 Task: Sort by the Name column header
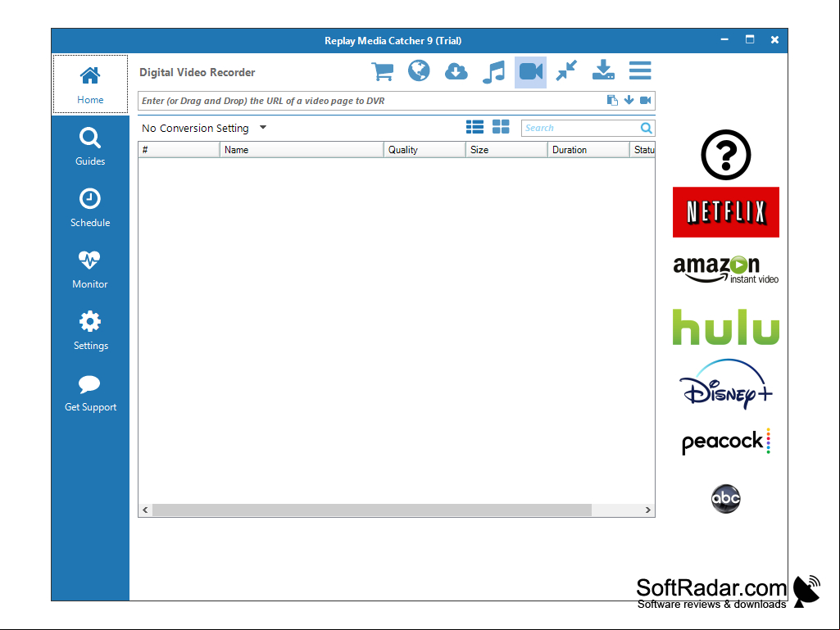click(x=302, y=150)
